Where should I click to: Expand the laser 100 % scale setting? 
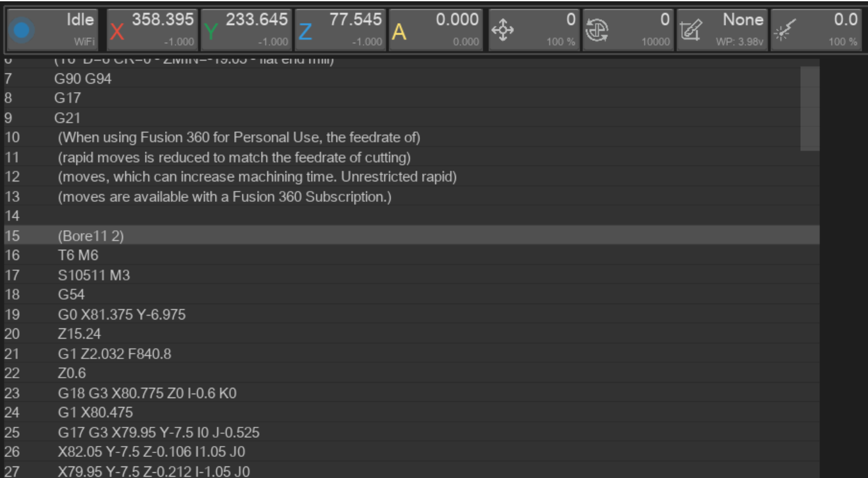[x=842, y=42]
